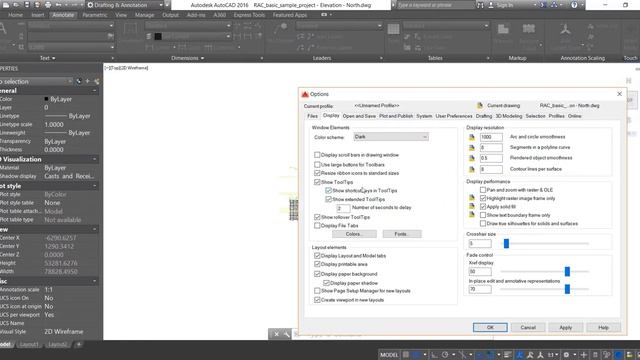
Task: Click the Fonts... button
Action: point(402,234)
